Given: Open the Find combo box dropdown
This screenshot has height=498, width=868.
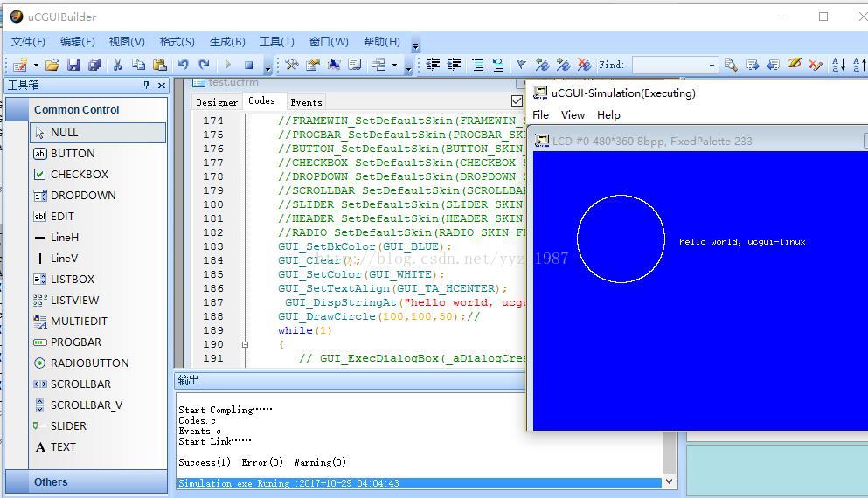Looking at the screenshot, I should click(712, 66).
